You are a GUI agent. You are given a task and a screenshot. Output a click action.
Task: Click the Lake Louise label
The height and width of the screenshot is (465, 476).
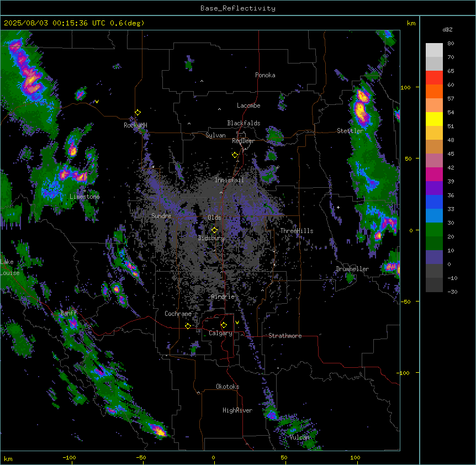pyautogui.click(x=10, y=267)
